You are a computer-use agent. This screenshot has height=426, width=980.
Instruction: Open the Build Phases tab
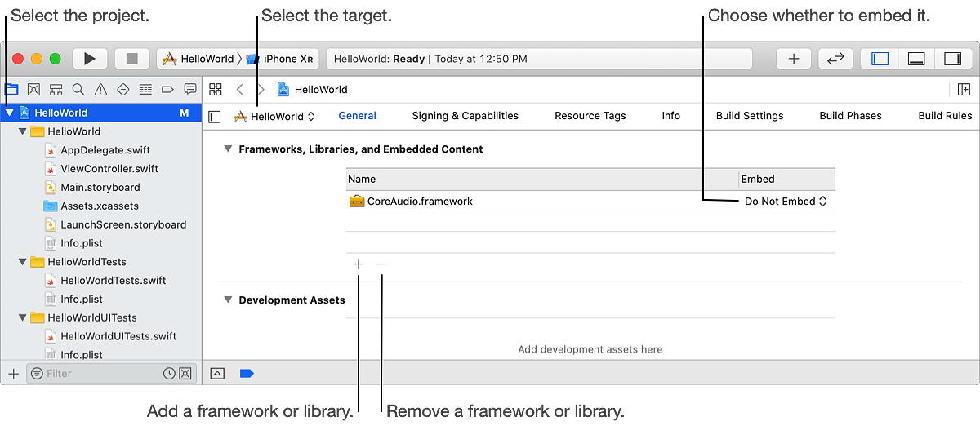pyautogui.click(x=850, y=116)
